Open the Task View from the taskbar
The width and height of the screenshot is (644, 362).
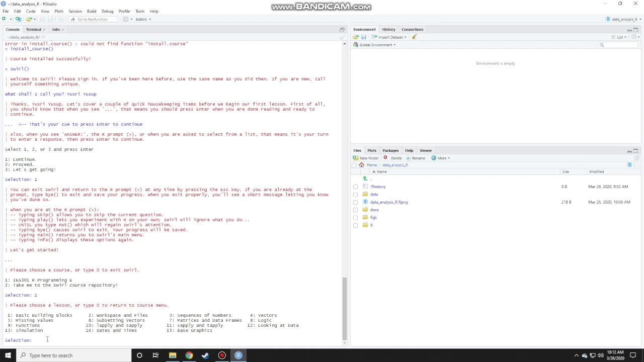click(x=155, y=355)
